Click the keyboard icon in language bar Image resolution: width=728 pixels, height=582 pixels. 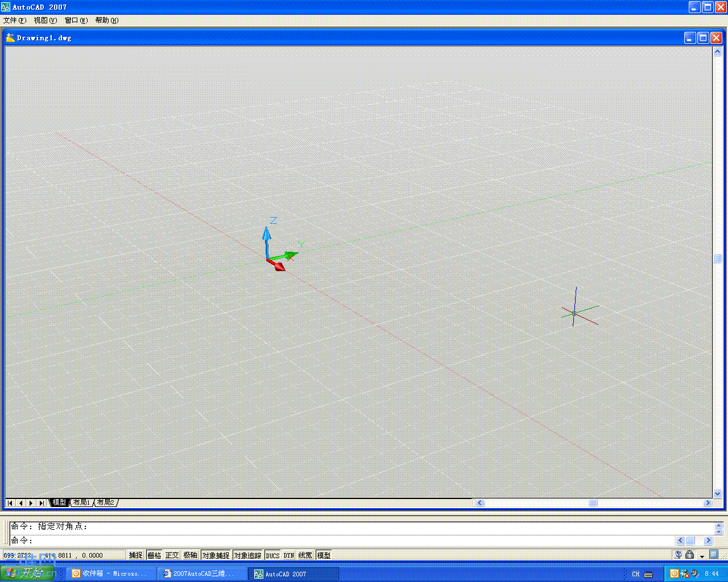tap(648, 574)
